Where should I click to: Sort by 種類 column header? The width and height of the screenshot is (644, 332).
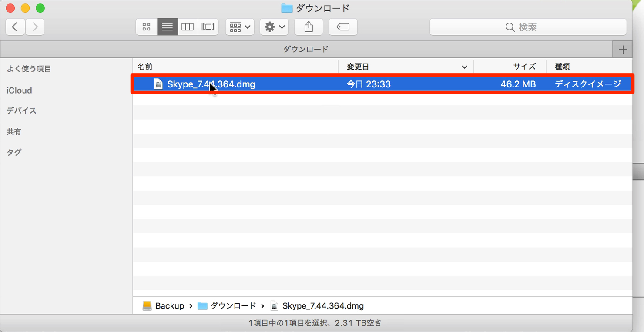coord(589,67)
